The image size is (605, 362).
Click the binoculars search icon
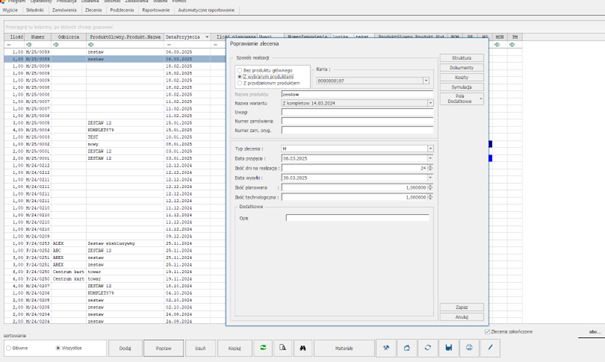[x=303, y=348]
